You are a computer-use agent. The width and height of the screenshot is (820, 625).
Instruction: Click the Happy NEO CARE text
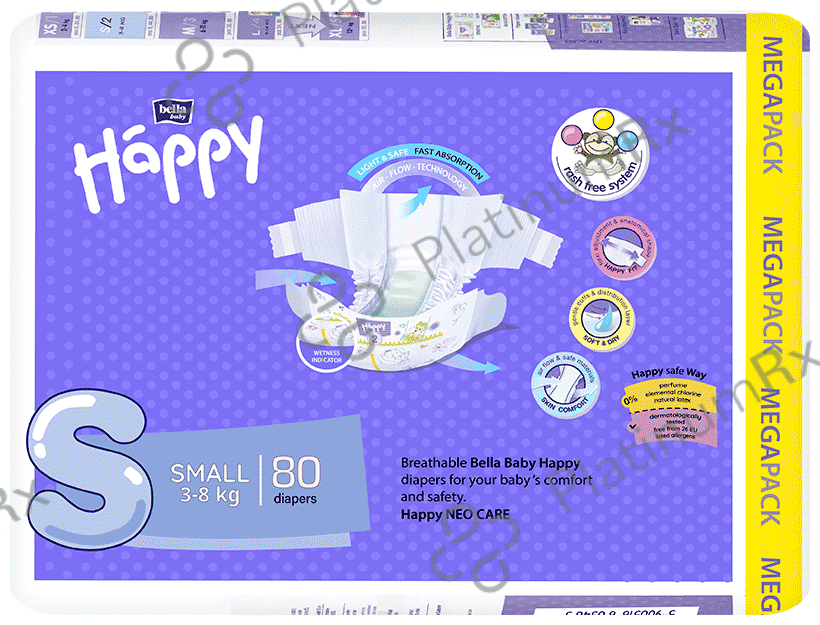(455, 514)
